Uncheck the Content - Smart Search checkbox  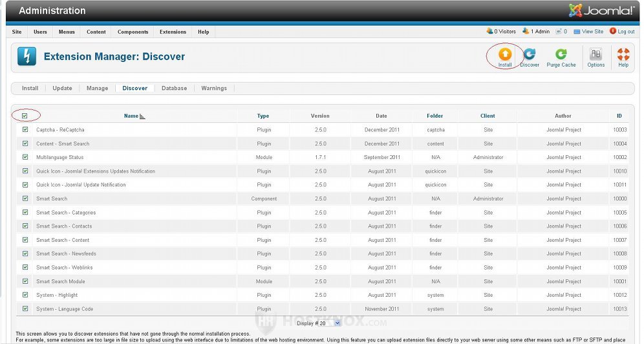point(25,144)
